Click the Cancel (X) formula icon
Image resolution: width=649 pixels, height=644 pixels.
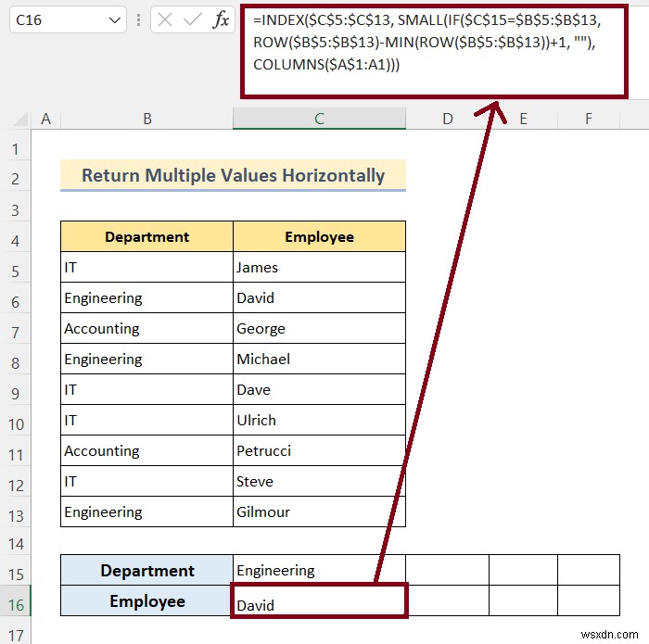pos(165,19)
